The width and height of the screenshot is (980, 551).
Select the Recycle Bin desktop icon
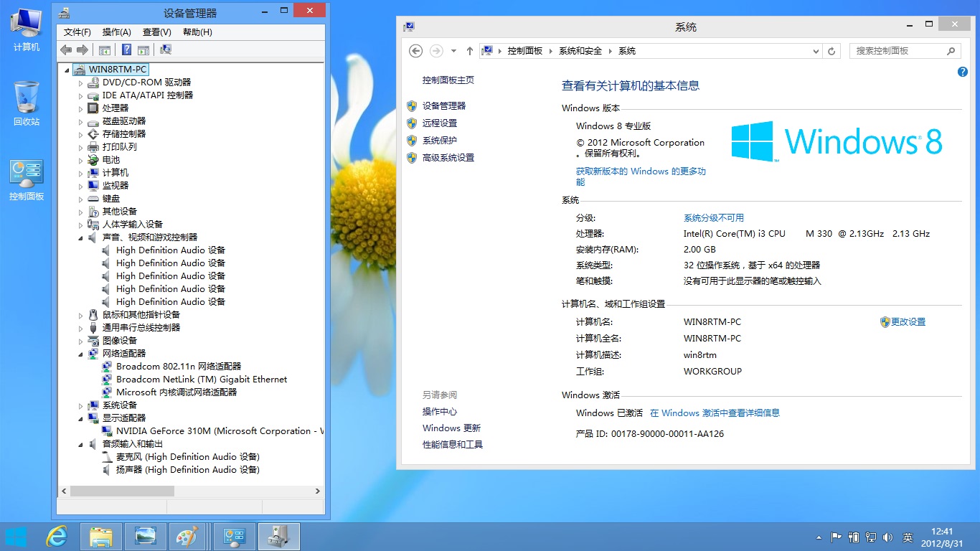click(x=27, y=104)
